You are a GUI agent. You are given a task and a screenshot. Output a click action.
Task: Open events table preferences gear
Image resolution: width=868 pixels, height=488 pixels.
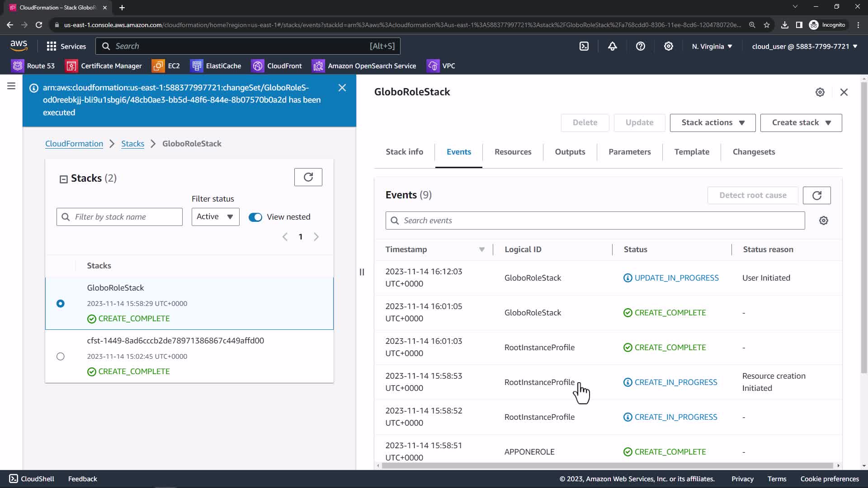pyautogui.click(x=823, y=221)
